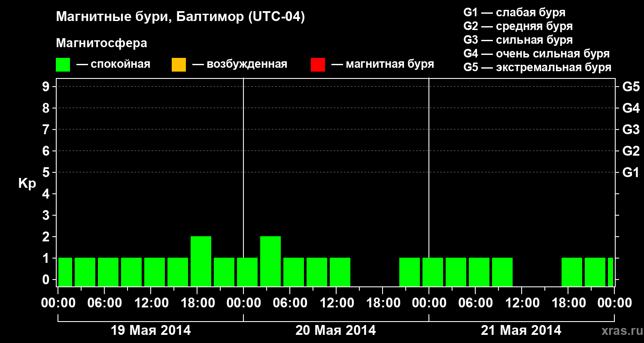Click the orange 'возбужденная' legend swatch
The image size is (644, 343).
click(179, 65)
